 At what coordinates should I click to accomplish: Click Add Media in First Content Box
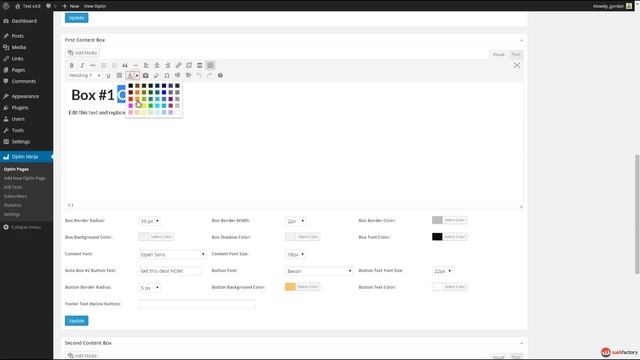82,53
